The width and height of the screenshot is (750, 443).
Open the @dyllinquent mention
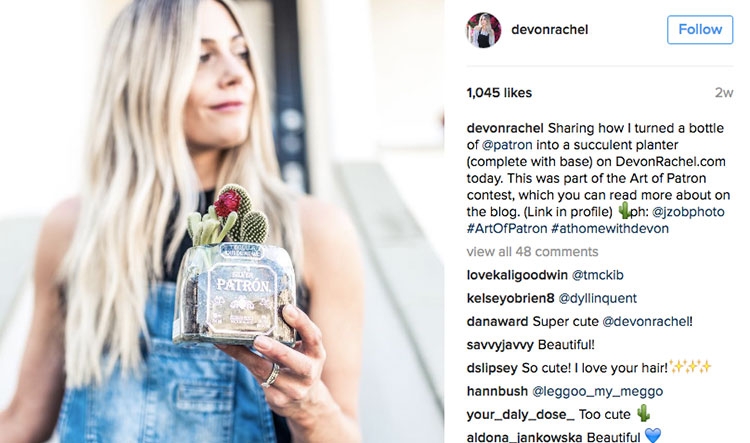point(597,299)
